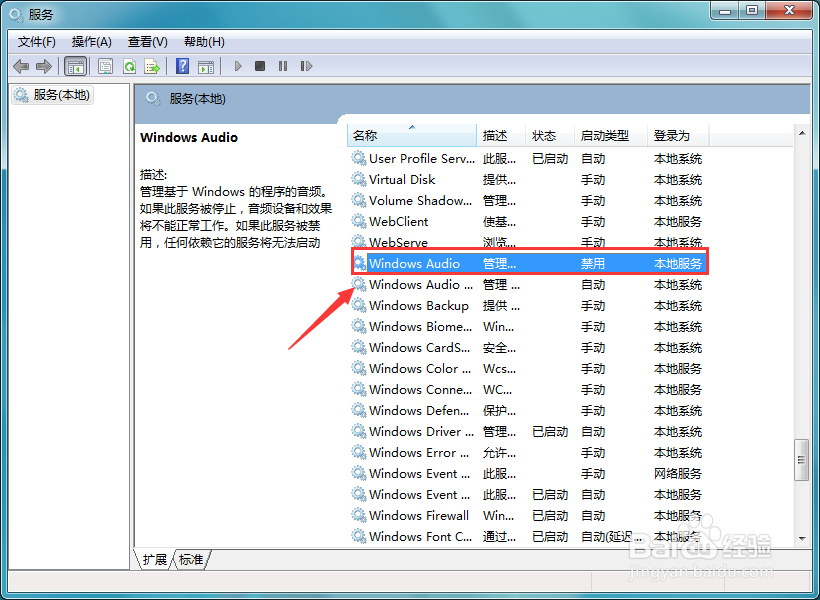Viewport: 820px width, 600px height.
Task: Pause service with the pause icon
Action: [283, 66]
